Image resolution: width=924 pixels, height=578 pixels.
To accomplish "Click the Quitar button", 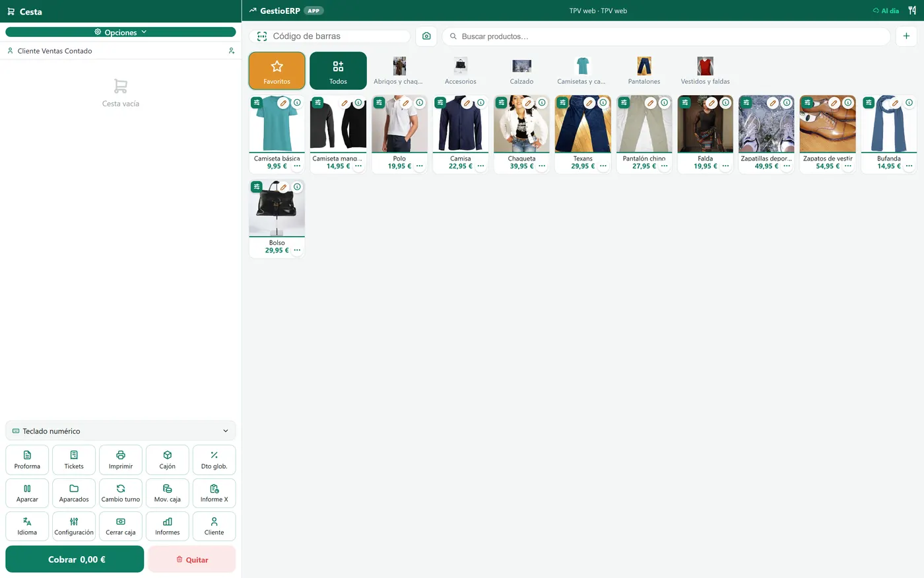I will (192, 559).
